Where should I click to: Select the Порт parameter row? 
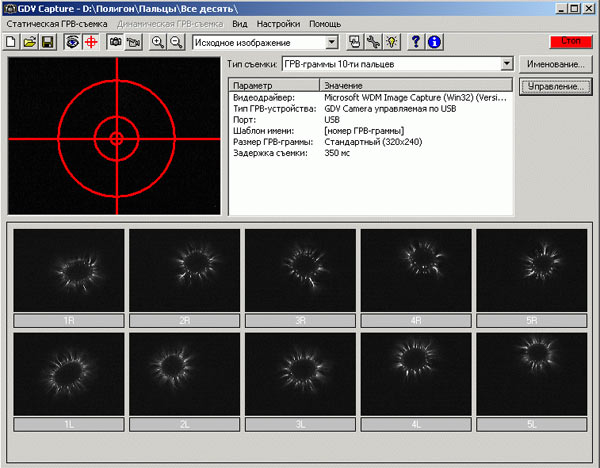[370, 120]
